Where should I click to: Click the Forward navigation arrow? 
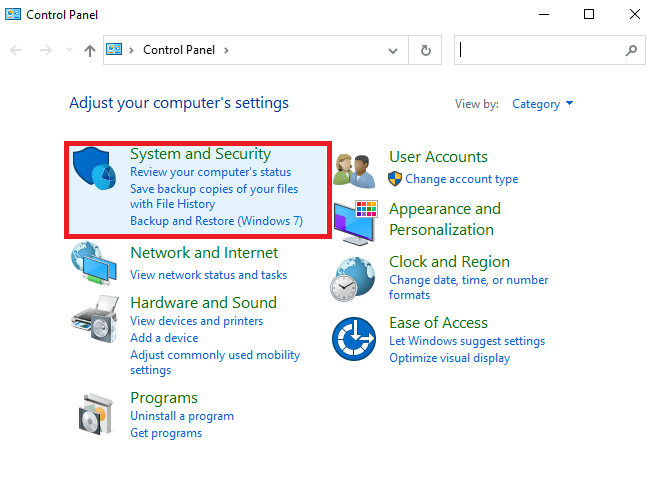(46, 51)
